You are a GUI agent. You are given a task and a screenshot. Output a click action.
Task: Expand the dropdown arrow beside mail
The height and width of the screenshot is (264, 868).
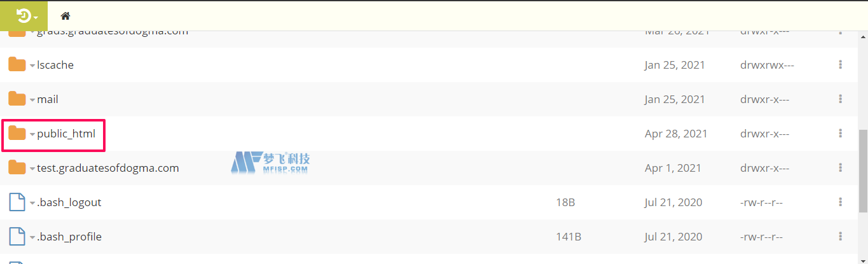(x=32, y=100)
